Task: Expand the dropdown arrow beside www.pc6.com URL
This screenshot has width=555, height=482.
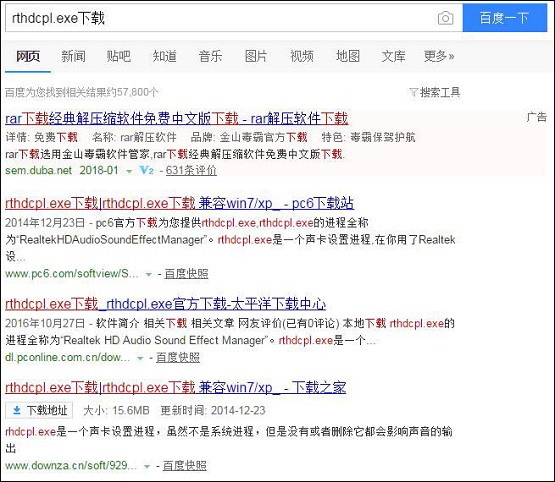Action: (x=149, y=275)
